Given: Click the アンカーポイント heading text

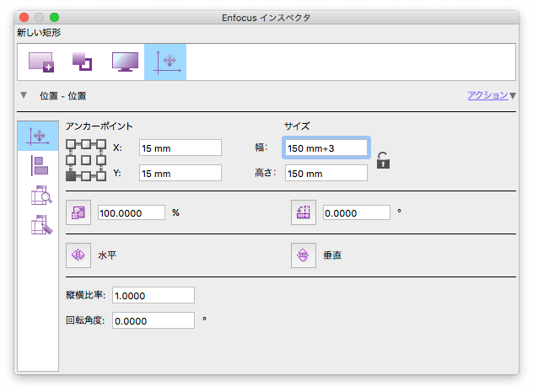Looking at the screenshot, I should tap(99, 126).
